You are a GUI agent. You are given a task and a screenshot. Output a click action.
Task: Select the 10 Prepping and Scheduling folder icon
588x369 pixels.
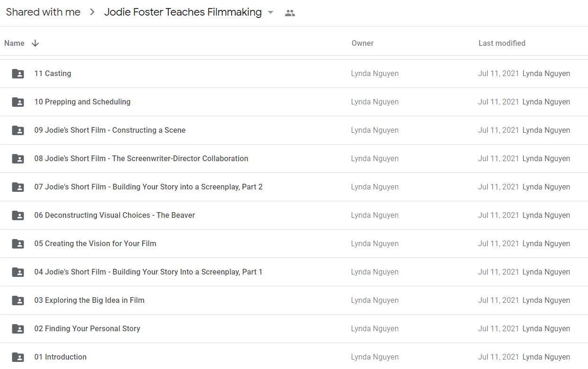[x=18, y=102]
